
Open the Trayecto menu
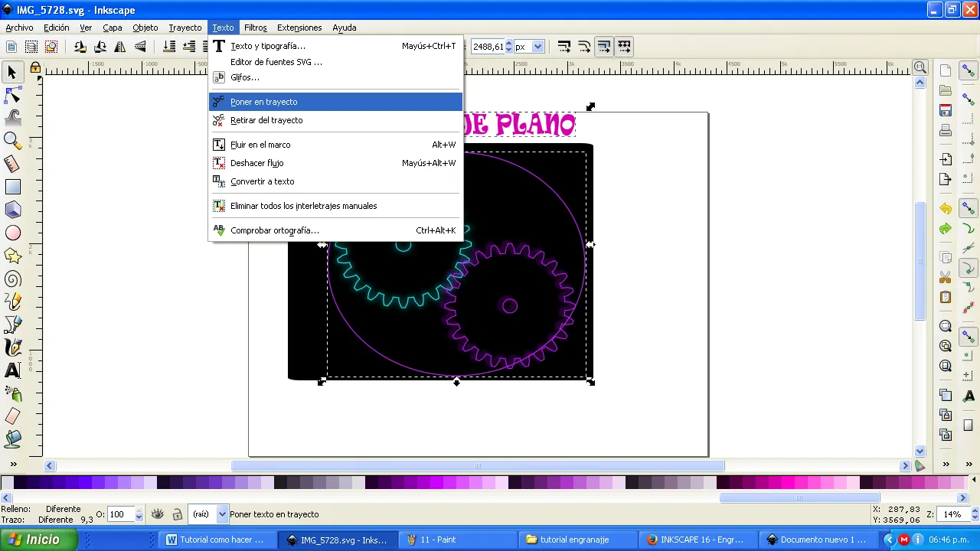coord(185,28)
